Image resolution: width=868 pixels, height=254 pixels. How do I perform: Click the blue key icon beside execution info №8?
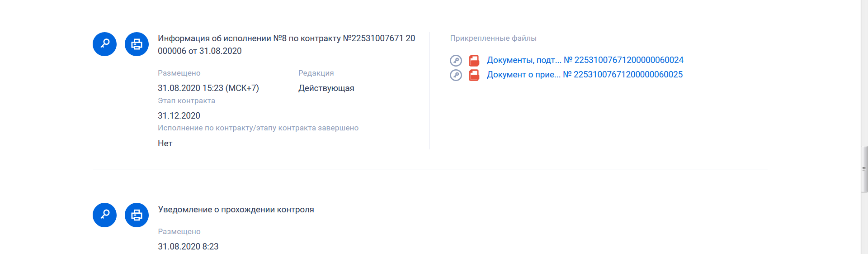[104, 44]
